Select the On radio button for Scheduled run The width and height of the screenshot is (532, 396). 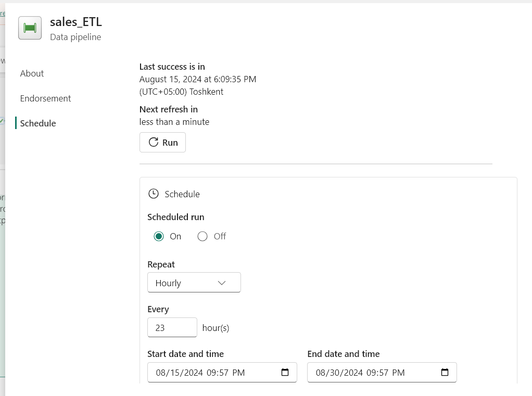pyautogui.click(x=158, y=236)
